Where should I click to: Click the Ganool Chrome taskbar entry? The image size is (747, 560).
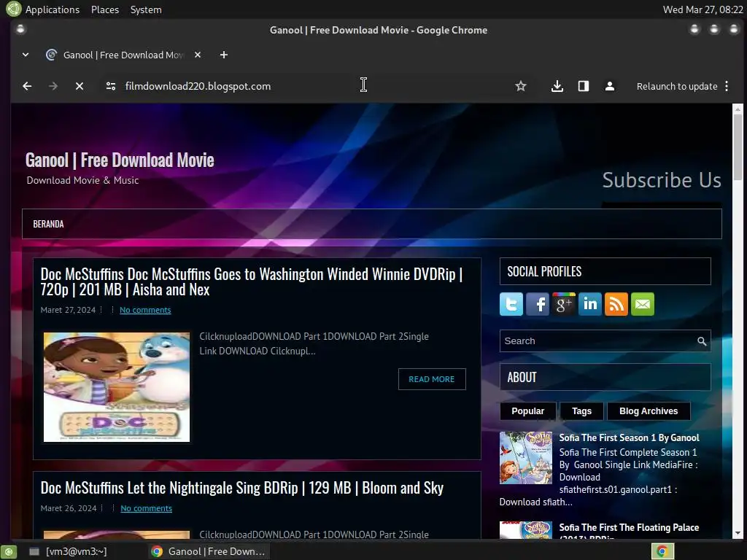pos(208,551)
